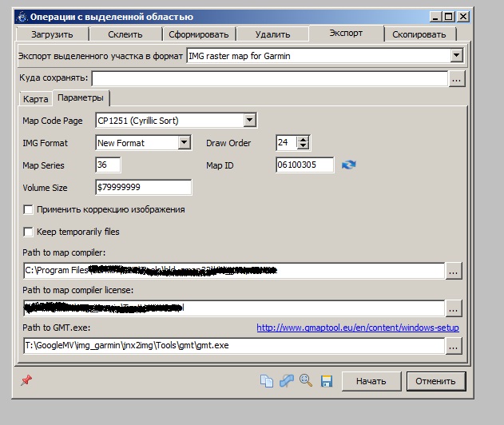The image size is (504, 425).
Task: Click the magnifier zoom icon
Action: coord(306,382)
